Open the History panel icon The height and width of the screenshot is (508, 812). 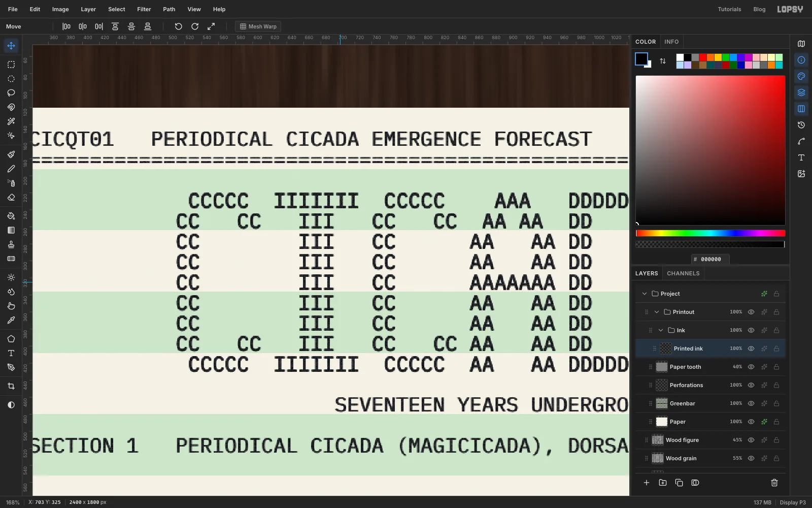801,125
